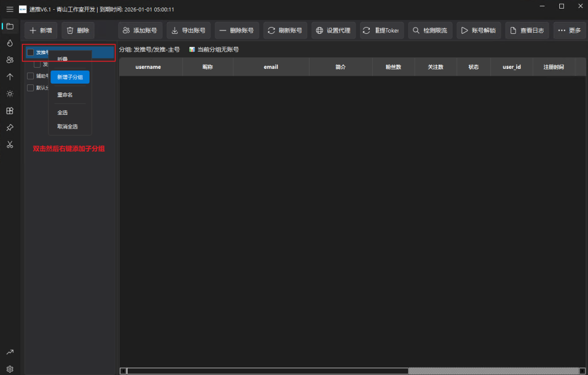Click the flame icon in left sidebar
588x375 pixels.
[10, 43]
